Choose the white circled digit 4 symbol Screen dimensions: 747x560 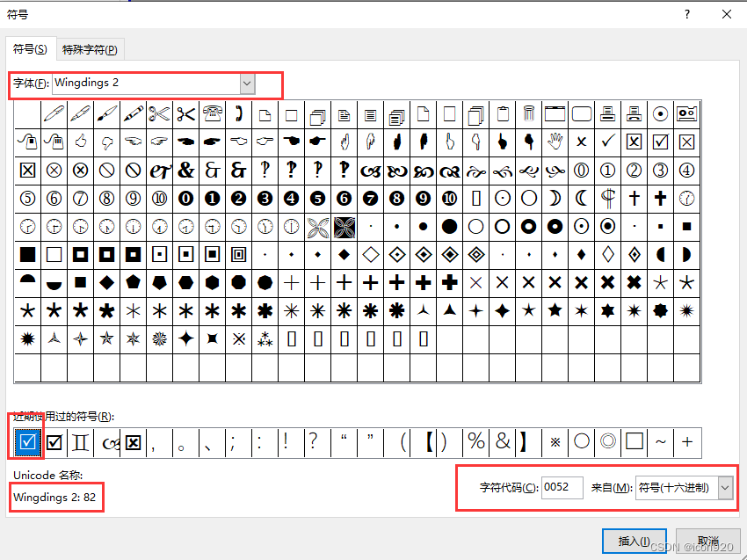pos(686,171)
